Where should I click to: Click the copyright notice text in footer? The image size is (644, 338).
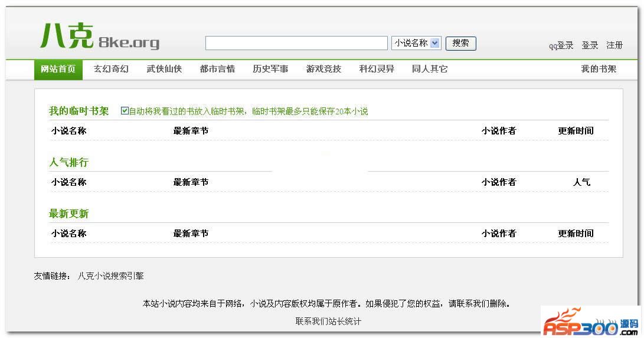[x=326, y=304]
